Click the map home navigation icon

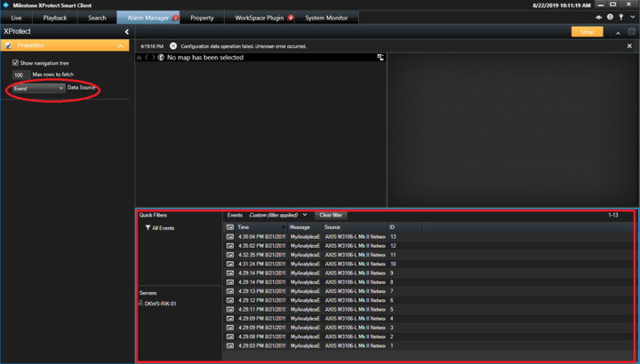point(140,58)
